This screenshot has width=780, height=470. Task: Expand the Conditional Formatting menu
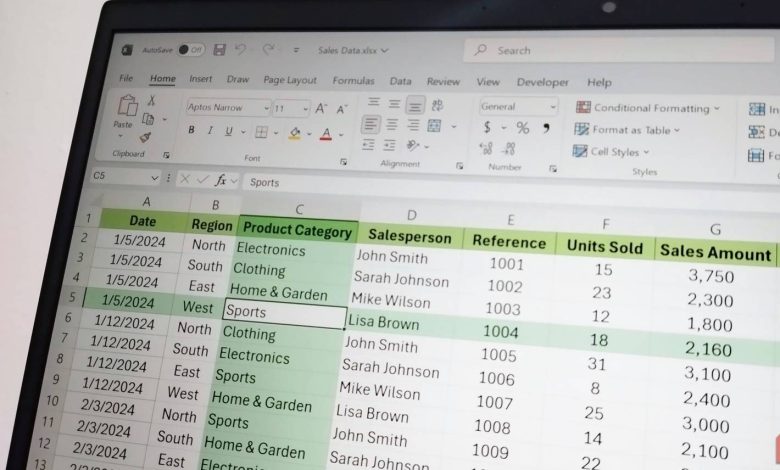[647, 108]
